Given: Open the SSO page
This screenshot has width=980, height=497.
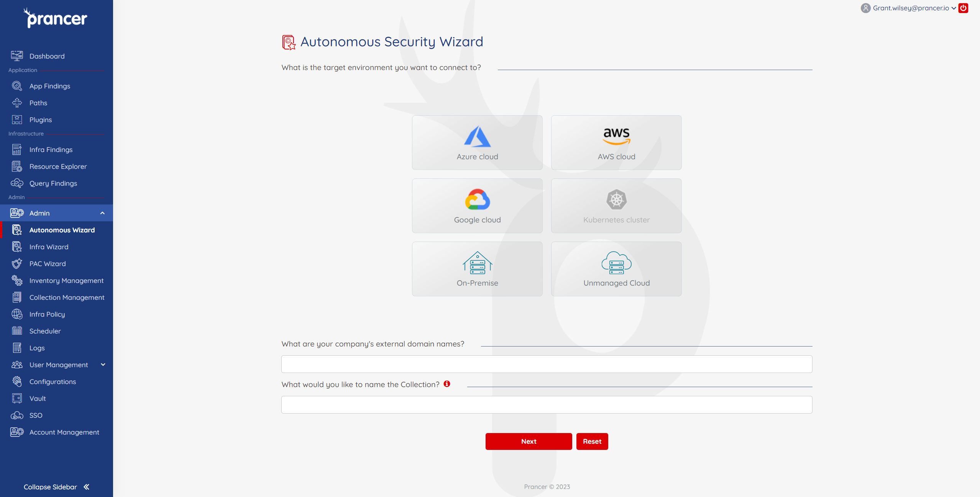Looking at the screenshot, I should click(36, 415).
